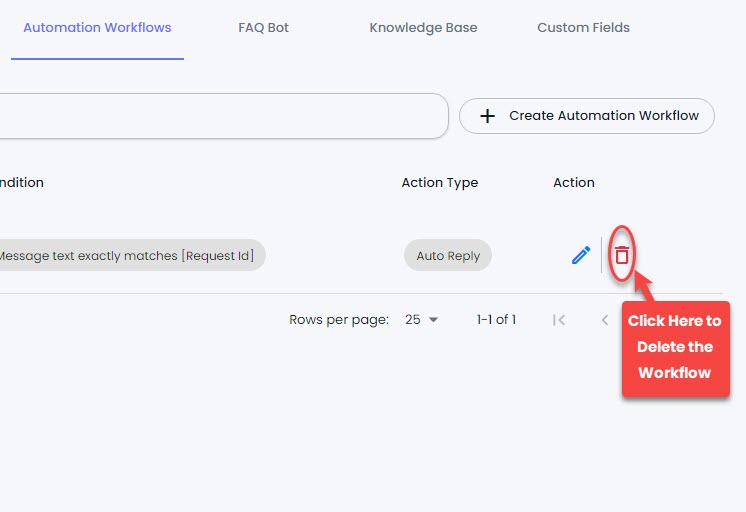
Task: Click inside the workflow search field
Action: click(x=224, y=116)
